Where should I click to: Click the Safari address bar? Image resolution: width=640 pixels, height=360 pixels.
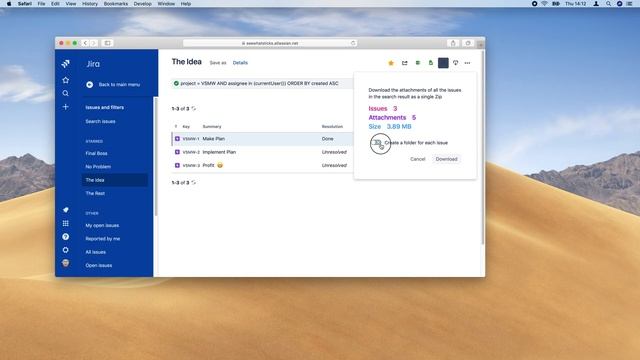coord(270,43)
